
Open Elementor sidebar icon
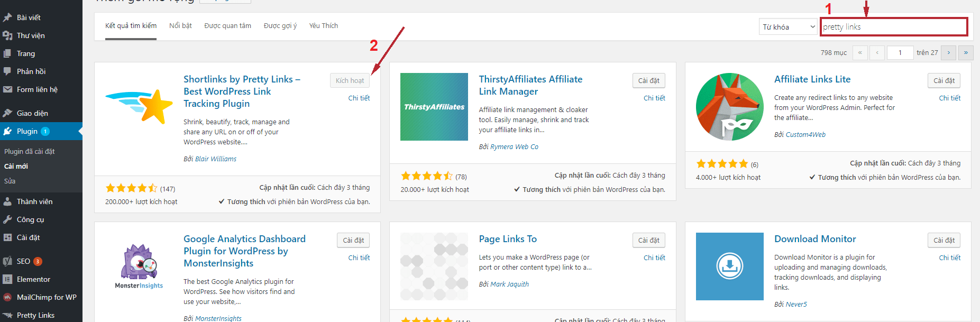pyautogui.click(x=7, y=279)
